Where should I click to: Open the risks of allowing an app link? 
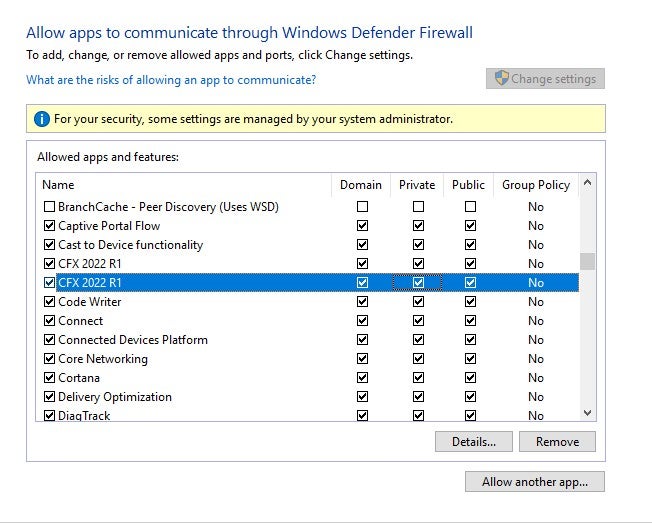point(171,79)
